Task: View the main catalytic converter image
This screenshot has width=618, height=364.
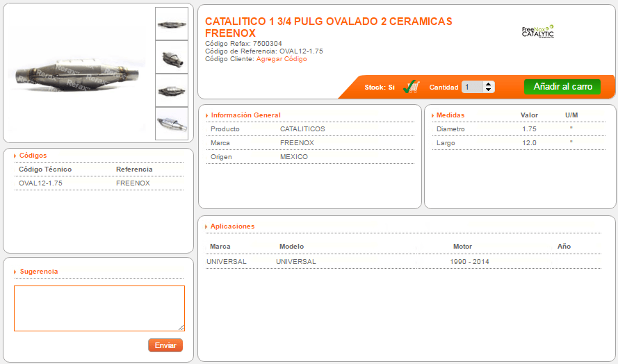Action: click(x=78, y=74)
